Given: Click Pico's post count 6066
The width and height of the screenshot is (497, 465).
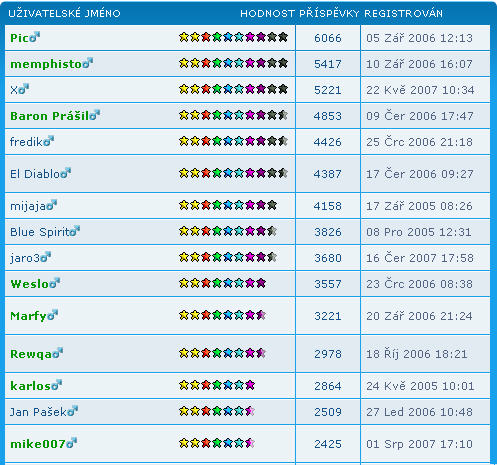Looking at the screenshot, I should [328, 38].
